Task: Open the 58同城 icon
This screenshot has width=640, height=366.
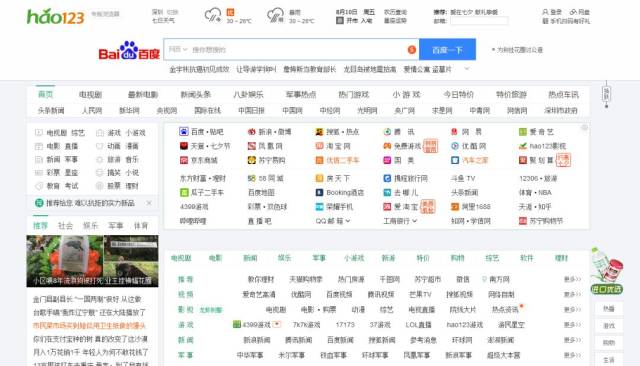Action: pos(251,178)
